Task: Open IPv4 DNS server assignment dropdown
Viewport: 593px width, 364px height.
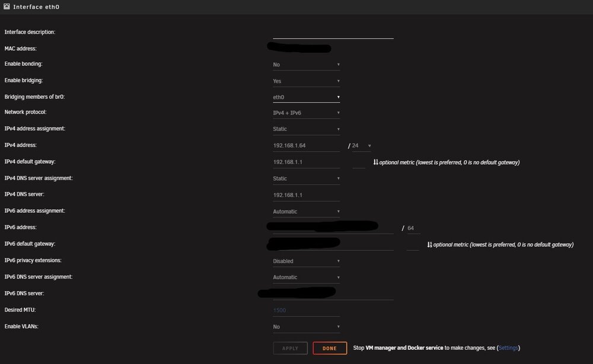Action: click(x=307, y=179)
